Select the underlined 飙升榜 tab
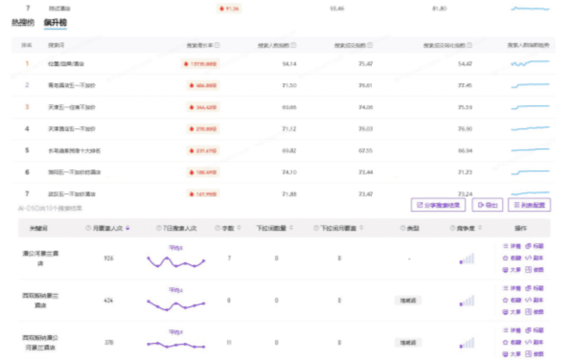The height and width of the screenshot is (360, 570). click(55, 23)
